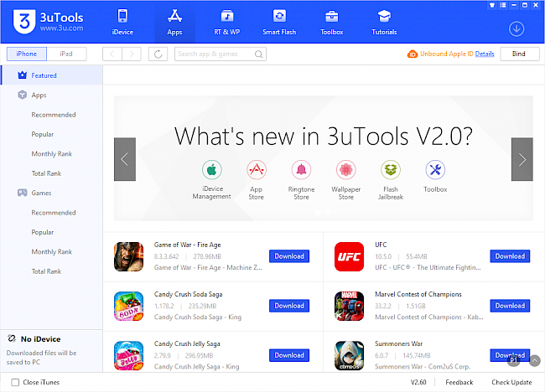Open the Toolbox header section
Image resolution: width=545 pixels, height=392 pixels.
tap(331, 23)
